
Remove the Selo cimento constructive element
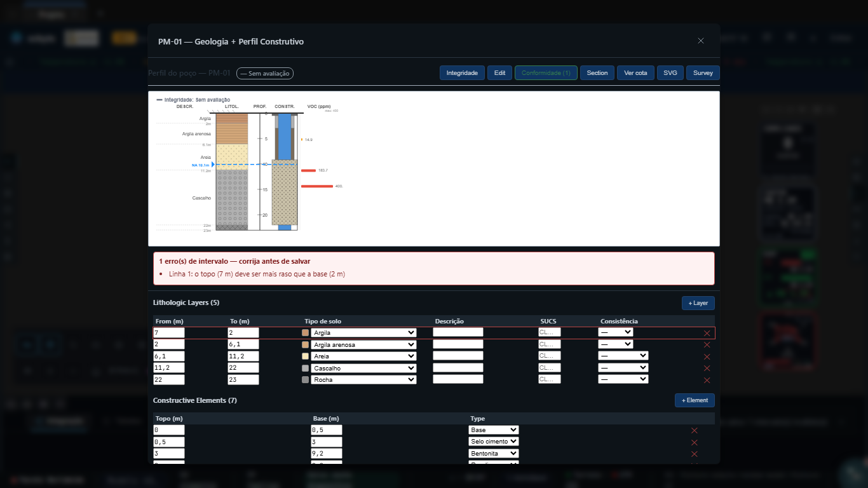[x=695, y=442]
